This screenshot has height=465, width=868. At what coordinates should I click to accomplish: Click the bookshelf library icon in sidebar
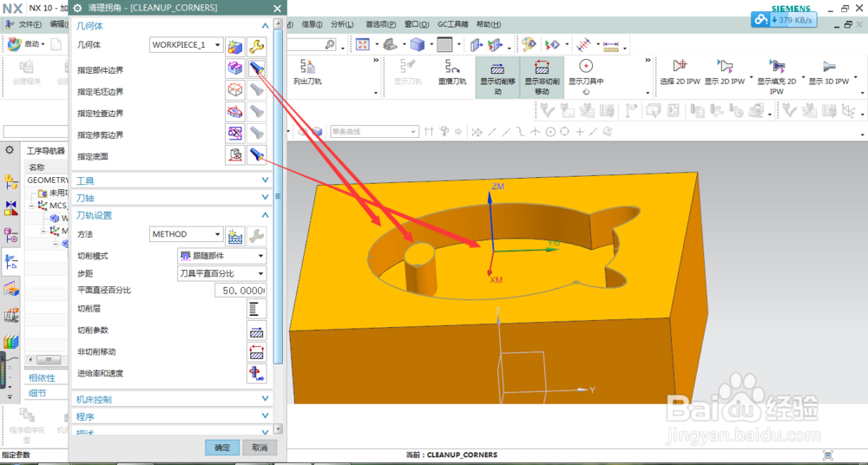(10, 342)
